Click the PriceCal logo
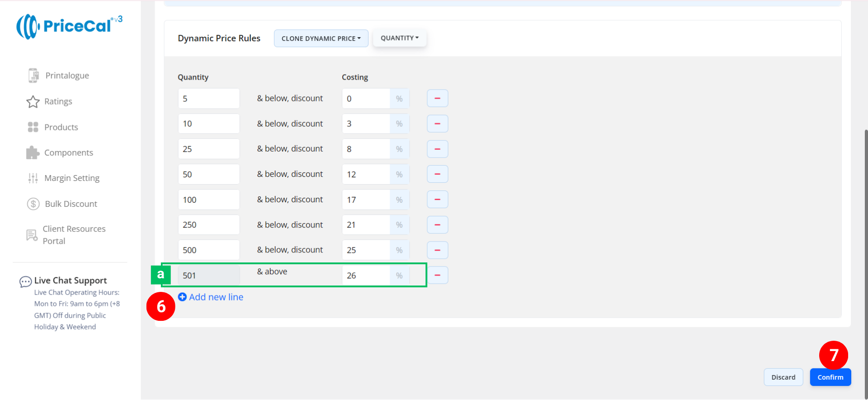This screenshot has height=400, width=868. click(x=69, y=26)
